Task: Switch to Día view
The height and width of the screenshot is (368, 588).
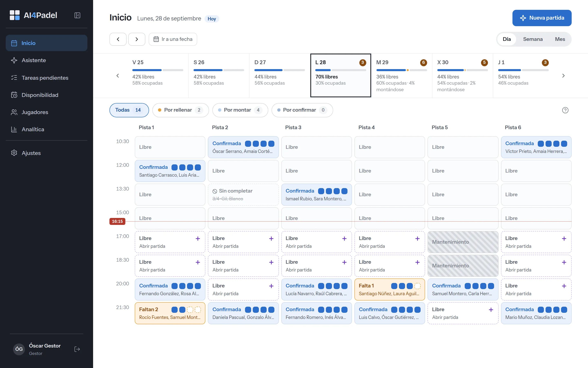Action: coord(507,39)
